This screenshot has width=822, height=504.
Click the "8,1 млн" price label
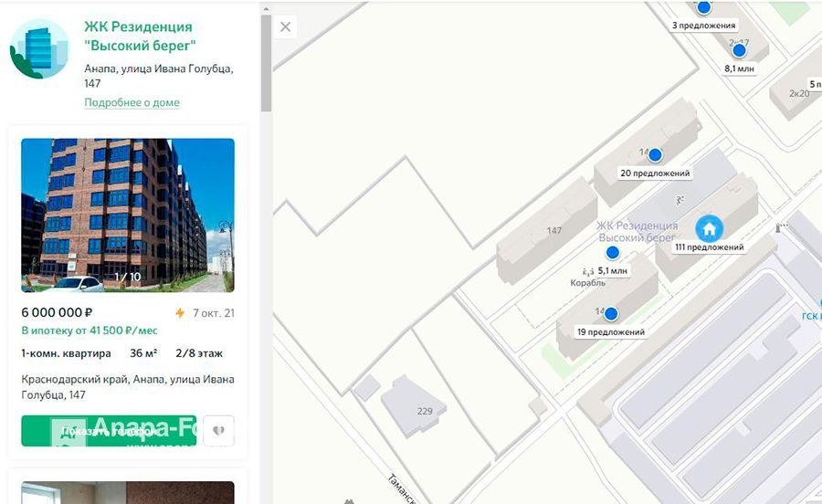tap(739, 68)
